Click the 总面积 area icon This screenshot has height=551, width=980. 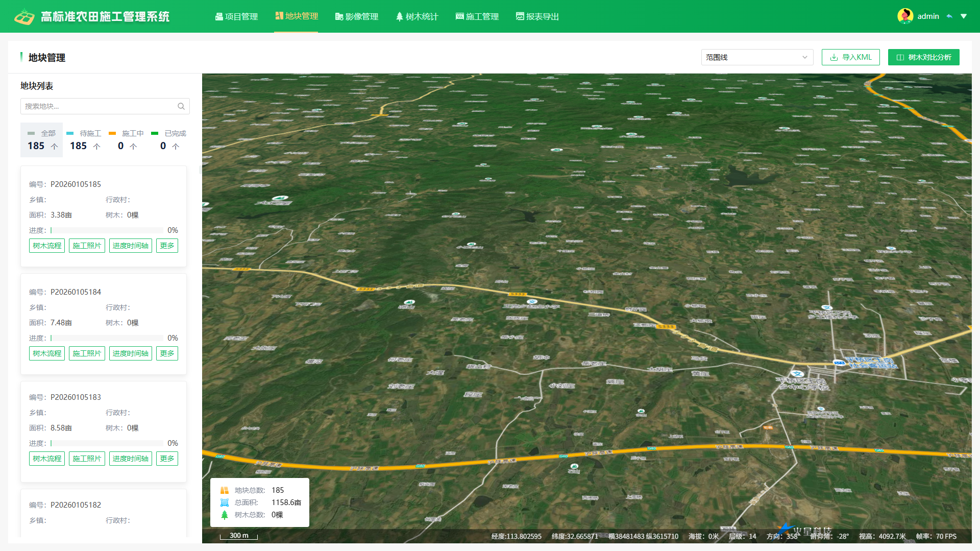225,502
